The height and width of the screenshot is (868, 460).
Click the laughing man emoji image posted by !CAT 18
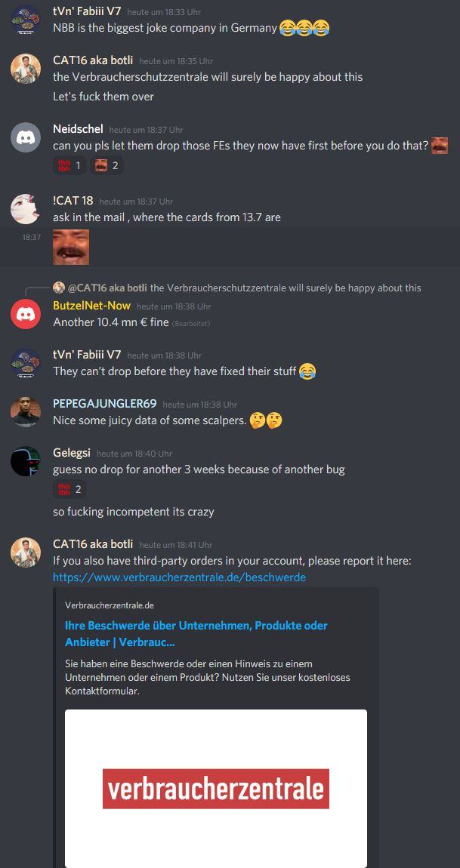pos(71,247)
